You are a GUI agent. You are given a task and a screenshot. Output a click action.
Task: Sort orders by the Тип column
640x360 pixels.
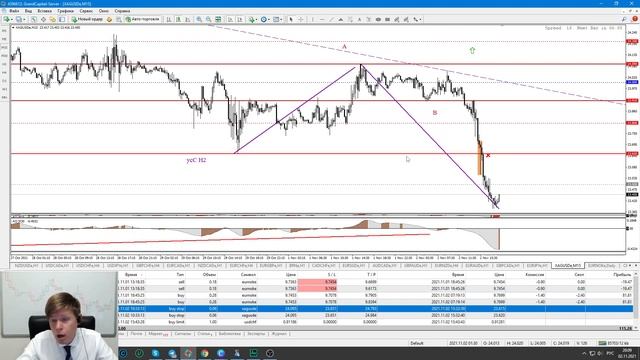(x=180, y=275)
